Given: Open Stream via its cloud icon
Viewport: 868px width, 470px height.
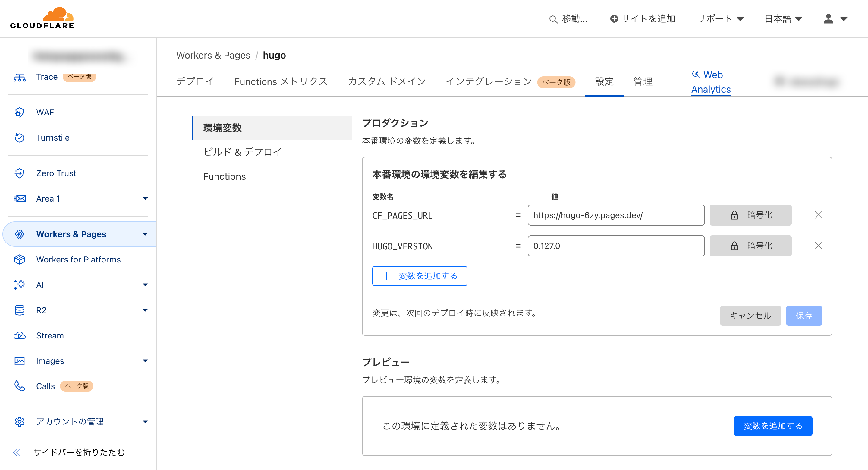Looking at the screenshot, I should click(19, 335).
